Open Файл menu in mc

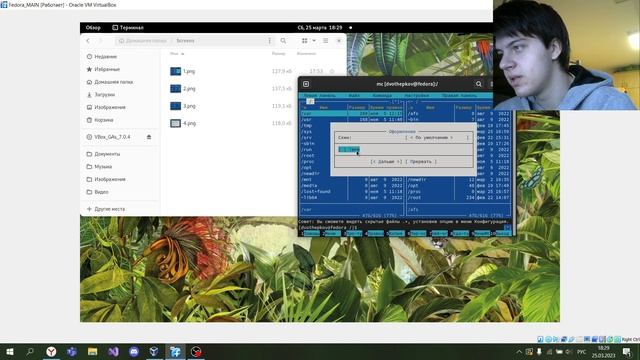coord(354,96)
